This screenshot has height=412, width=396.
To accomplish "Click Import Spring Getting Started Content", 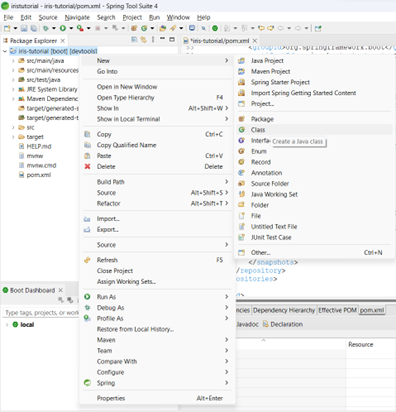I will coord(314,93).
